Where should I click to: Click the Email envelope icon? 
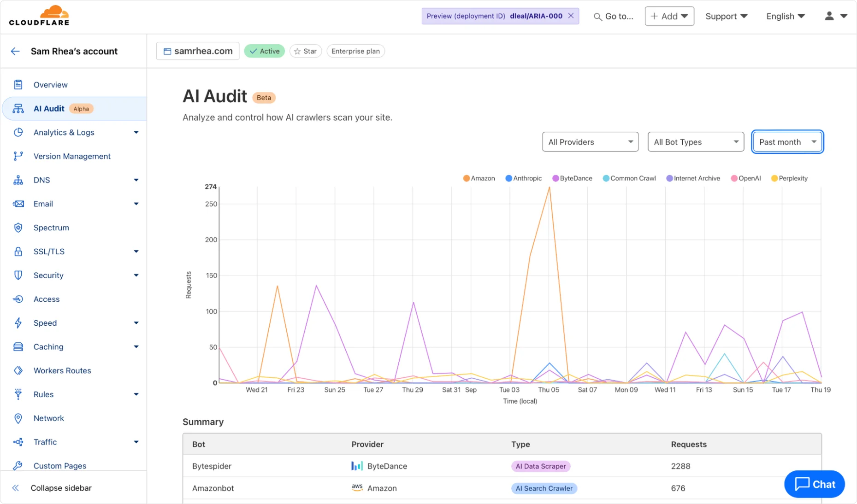point(18,204)
